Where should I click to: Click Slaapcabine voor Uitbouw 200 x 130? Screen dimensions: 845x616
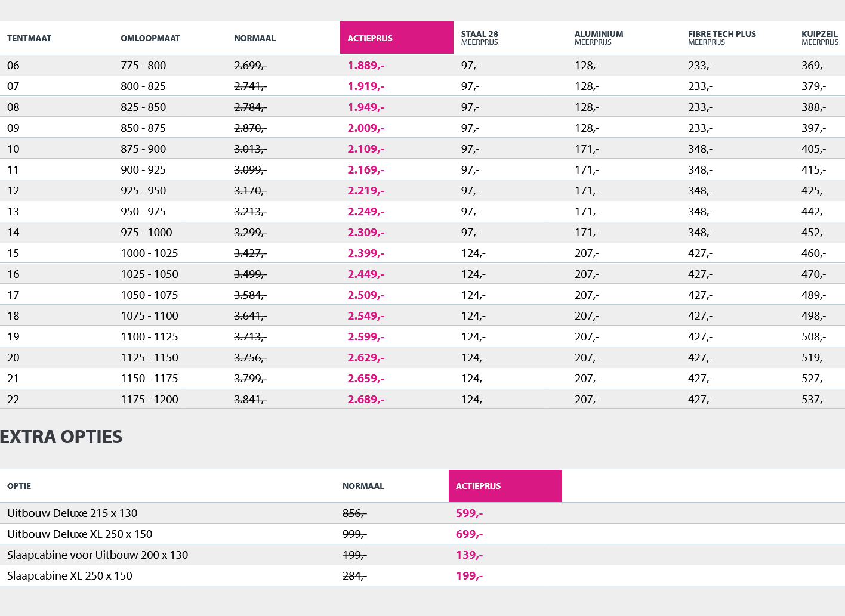click(x=97, y=555)
